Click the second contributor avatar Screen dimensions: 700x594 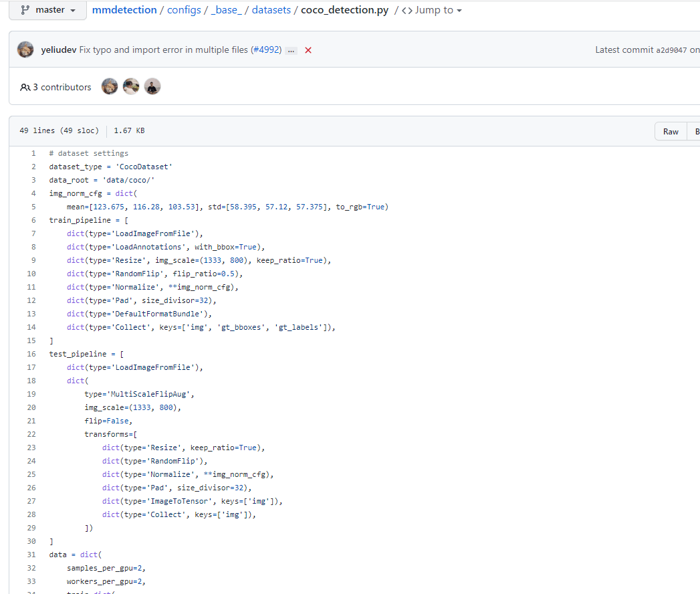[130, 86]
